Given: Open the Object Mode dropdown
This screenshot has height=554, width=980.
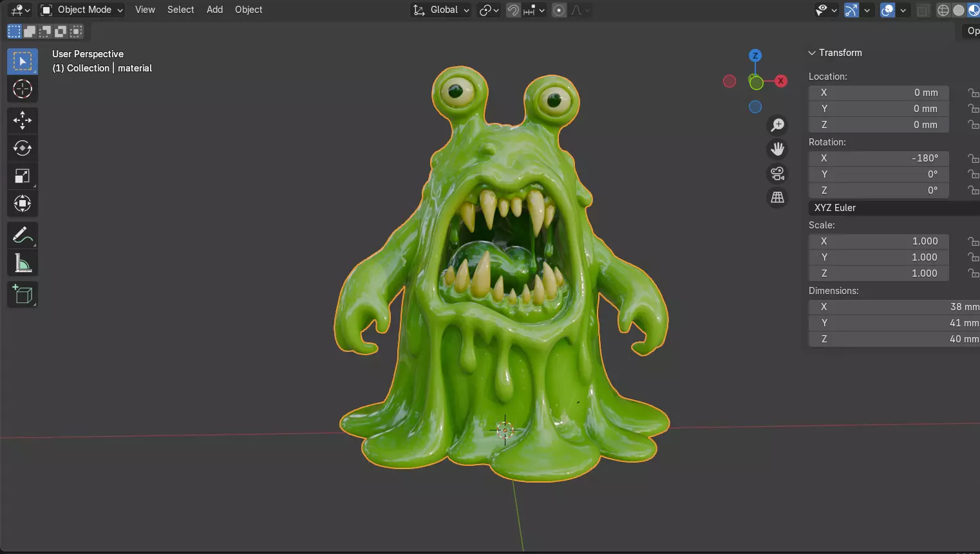Looking at the screenshot, I should [x=82, y=10].
